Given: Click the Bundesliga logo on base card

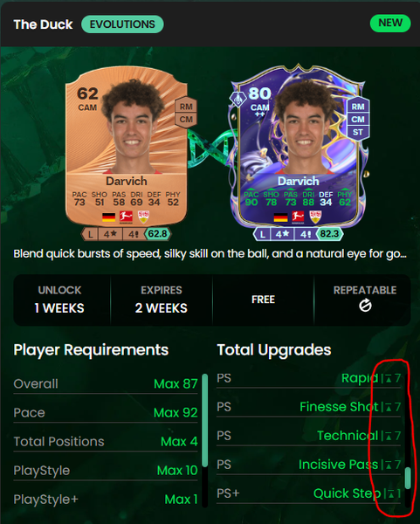Looking at the screenshot, I should click(x=126, y=217).
